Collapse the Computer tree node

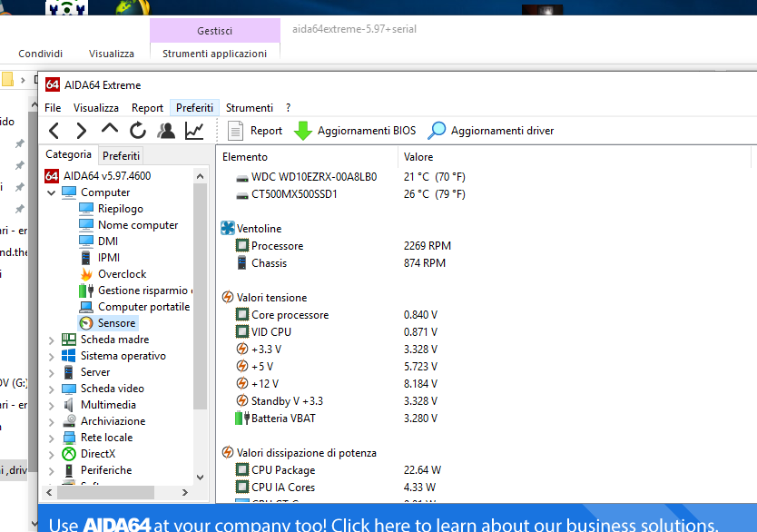pos(51,192)
